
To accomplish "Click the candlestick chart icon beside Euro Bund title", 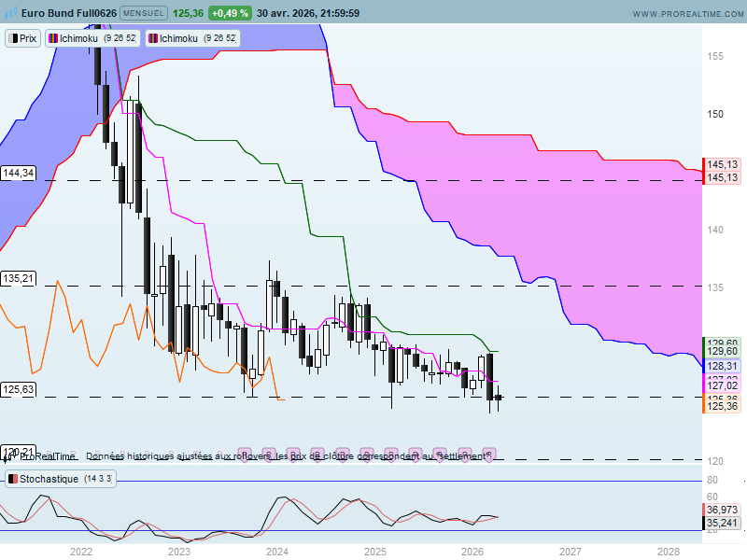I will click(10, 13).
